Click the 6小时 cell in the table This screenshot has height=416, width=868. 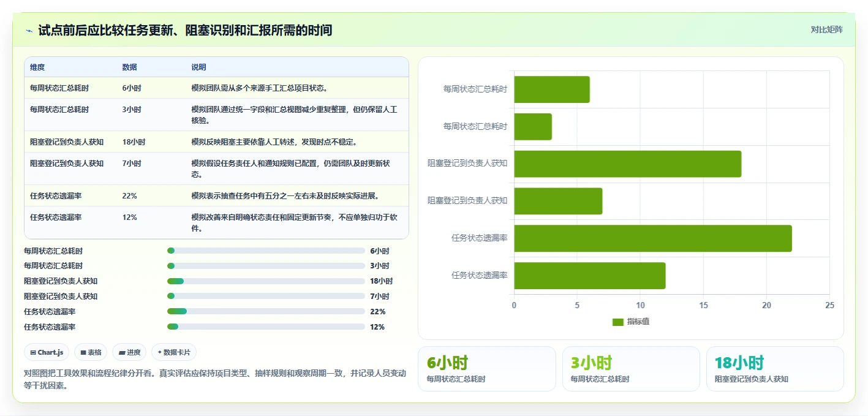tap(132, 88)
